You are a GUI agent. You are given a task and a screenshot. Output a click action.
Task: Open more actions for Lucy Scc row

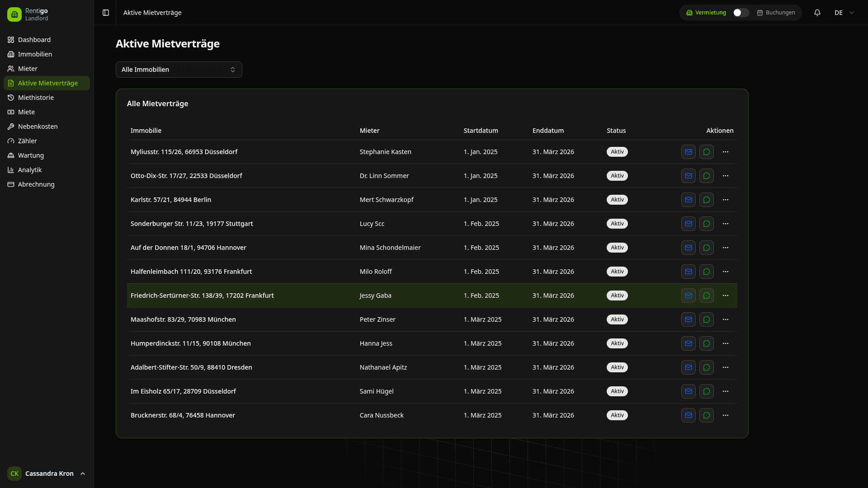[x=726, y=224]
